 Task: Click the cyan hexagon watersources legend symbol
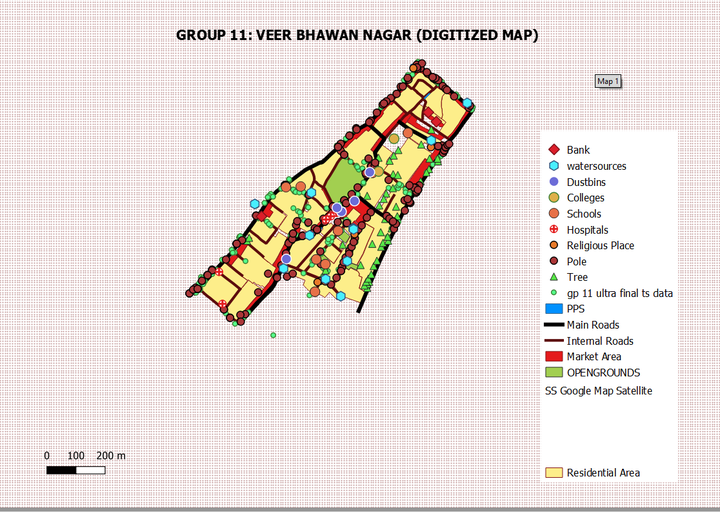pos(553,166)
